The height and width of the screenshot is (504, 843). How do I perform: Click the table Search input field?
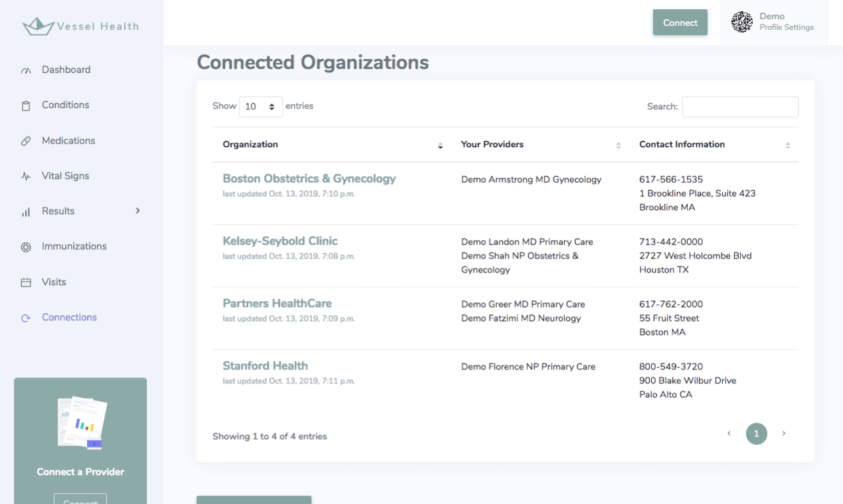(x=740, y=107)
